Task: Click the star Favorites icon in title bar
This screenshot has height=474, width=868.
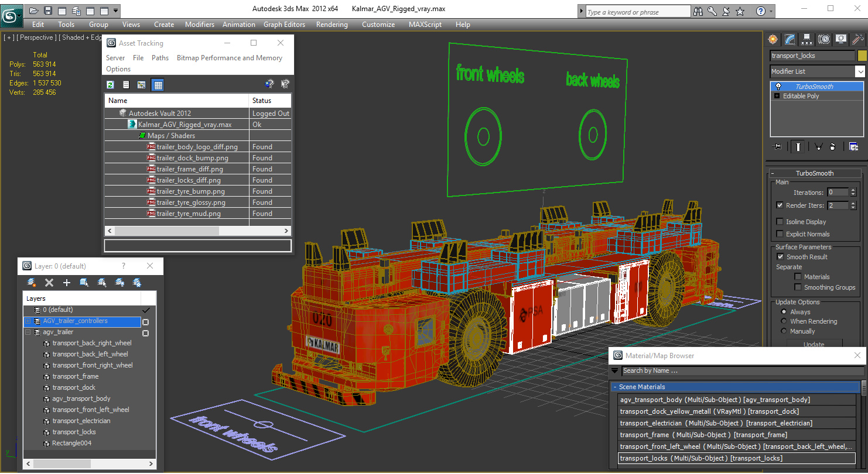Action: click(x=740, y=11)
